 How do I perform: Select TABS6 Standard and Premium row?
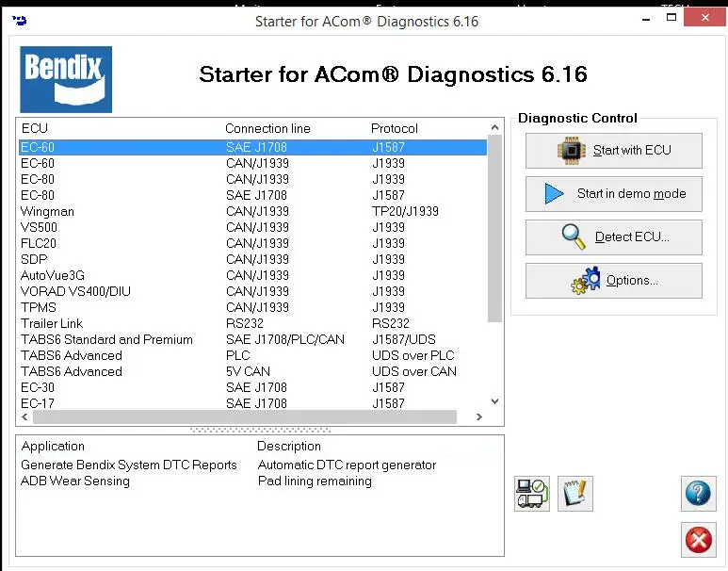coord(253,339)
